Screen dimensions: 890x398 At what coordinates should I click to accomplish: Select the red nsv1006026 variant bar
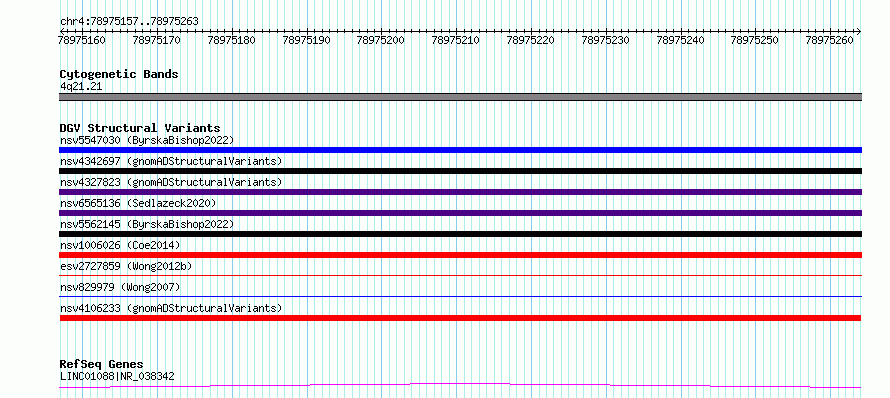click(460, 255)
